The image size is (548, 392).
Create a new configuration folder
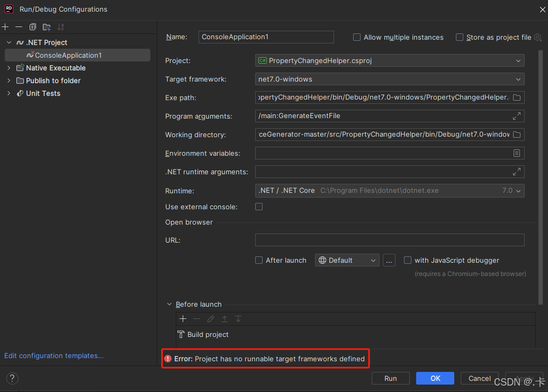click(47, 27)
